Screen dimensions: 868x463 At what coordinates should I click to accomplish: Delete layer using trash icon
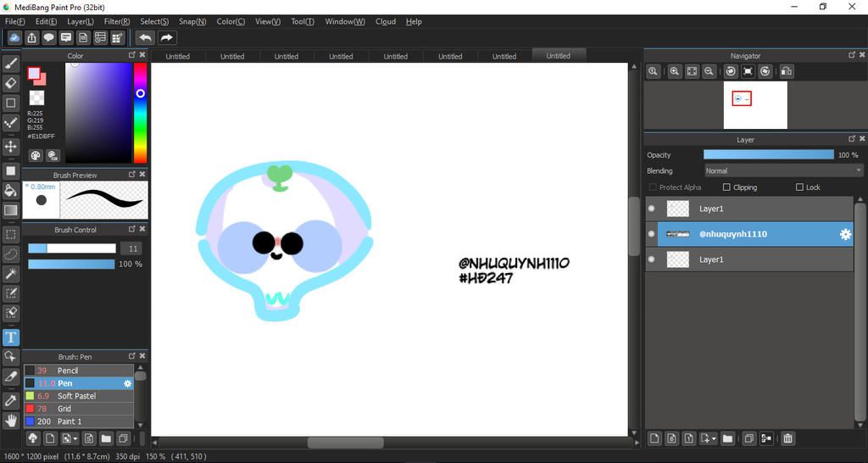pos(787,438)
